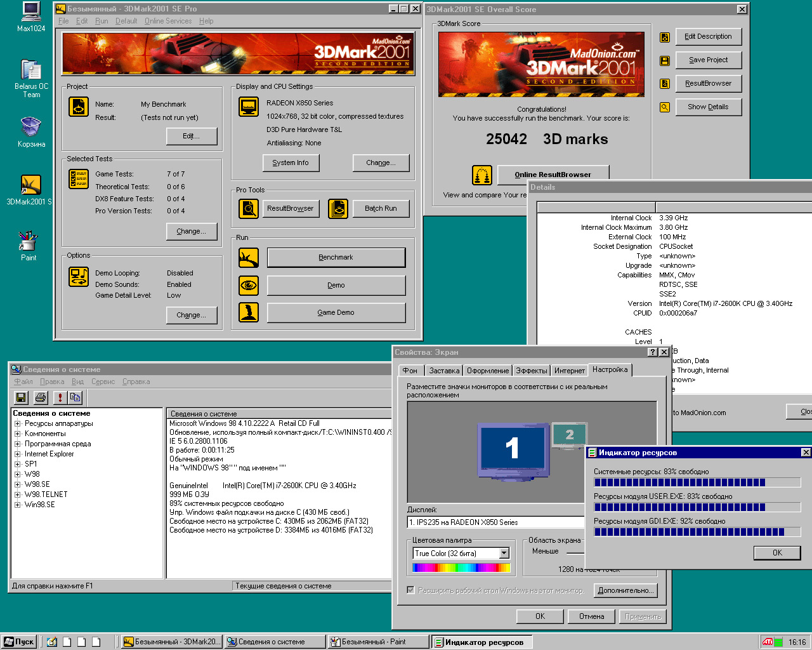812x650 pixels.
Task: Select monitor 2 in display layout
Action: pyautogui.click(x=569, y=435)
